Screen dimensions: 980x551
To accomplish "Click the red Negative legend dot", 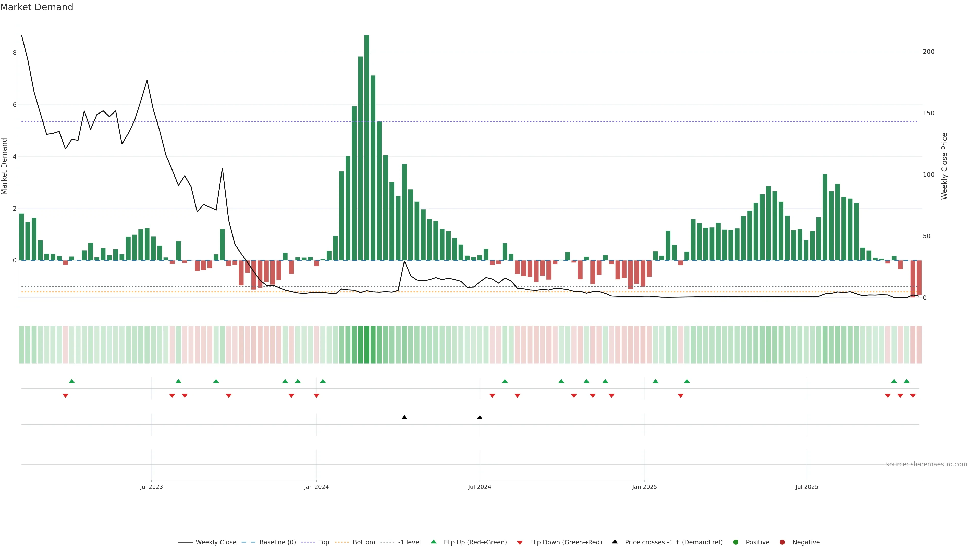I will pyautogui.click(x=782, y=542).
